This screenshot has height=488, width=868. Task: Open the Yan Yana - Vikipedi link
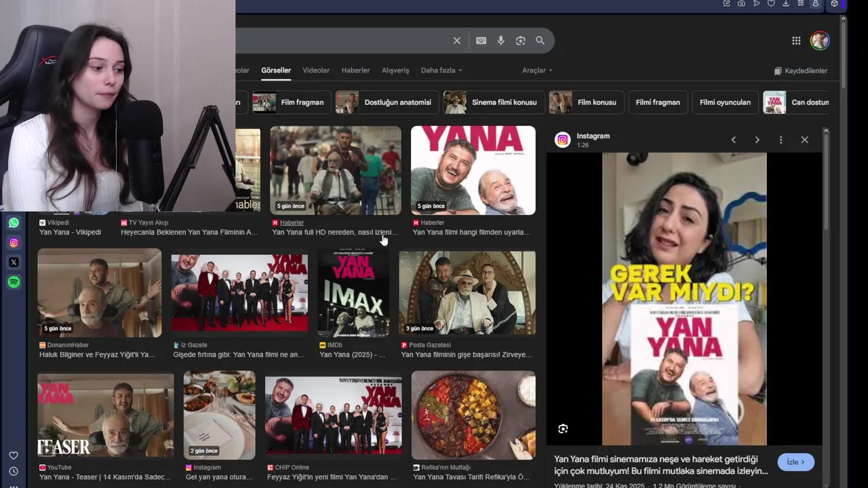[70, 232]
